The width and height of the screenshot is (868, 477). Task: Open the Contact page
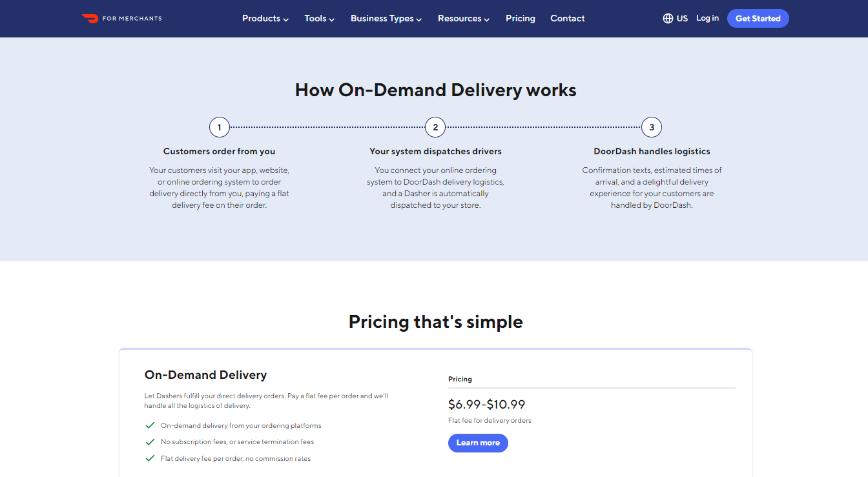tap(568, 19)
